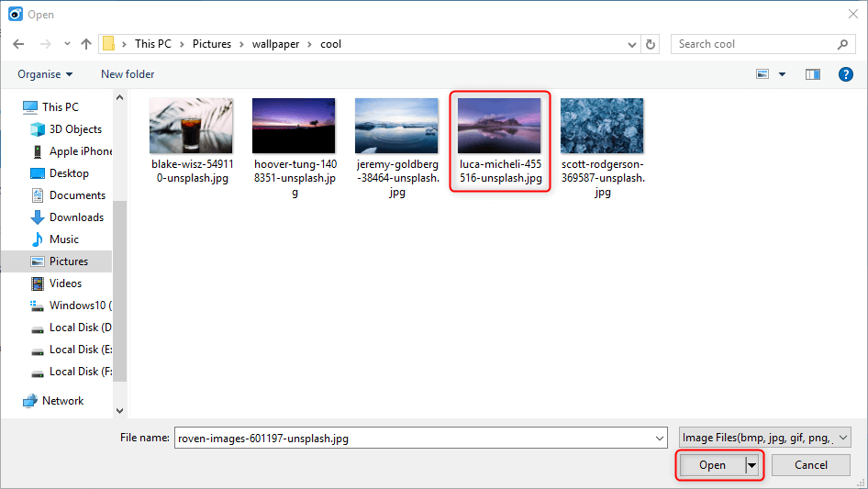Go up one folder level
The image size is (868, 489).
(86, 44)
